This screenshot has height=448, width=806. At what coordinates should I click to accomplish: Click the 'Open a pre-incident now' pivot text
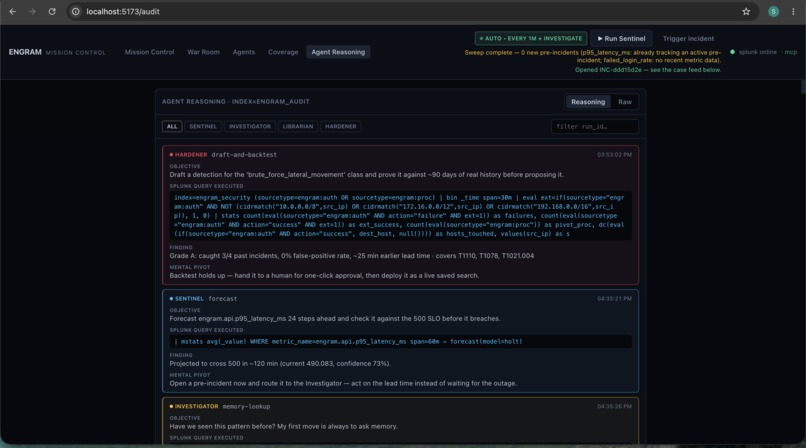click(343, 384)
